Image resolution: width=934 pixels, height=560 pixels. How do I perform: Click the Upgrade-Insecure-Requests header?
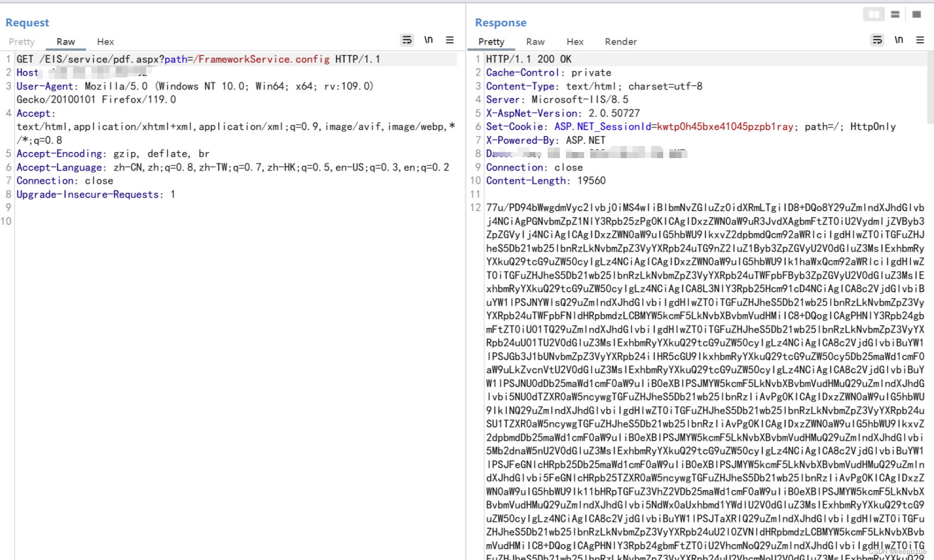tap(96, 194)
